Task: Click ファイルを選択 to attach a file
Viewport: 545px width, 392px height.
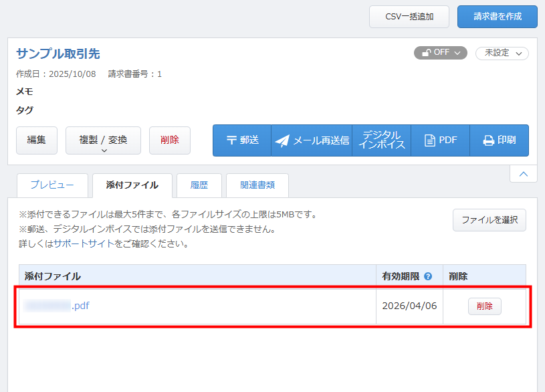Action: [x=489, y=220]
